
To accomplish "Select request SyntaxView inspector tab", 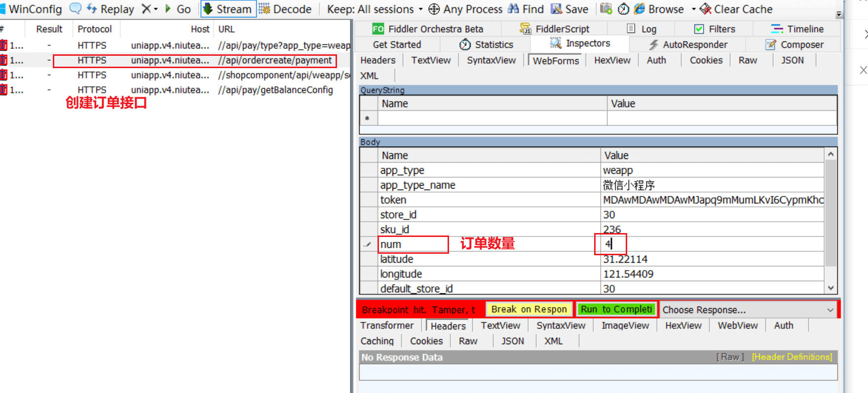I will coord(491,60).
